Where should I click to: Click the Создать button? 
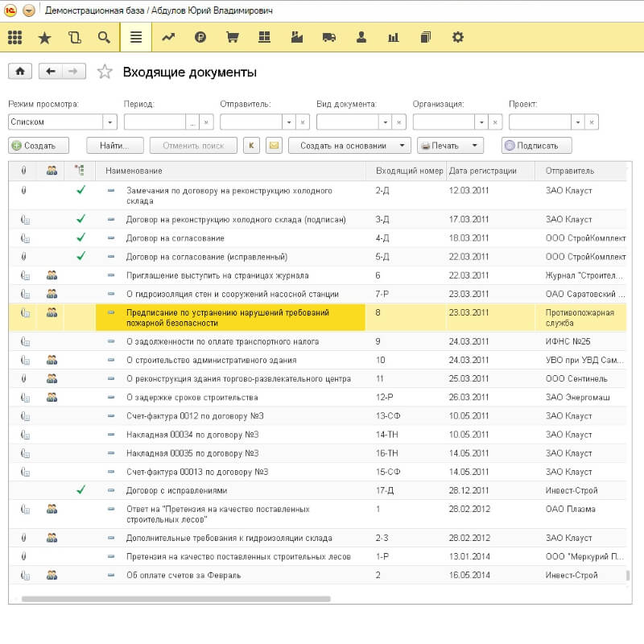[39, 146]
